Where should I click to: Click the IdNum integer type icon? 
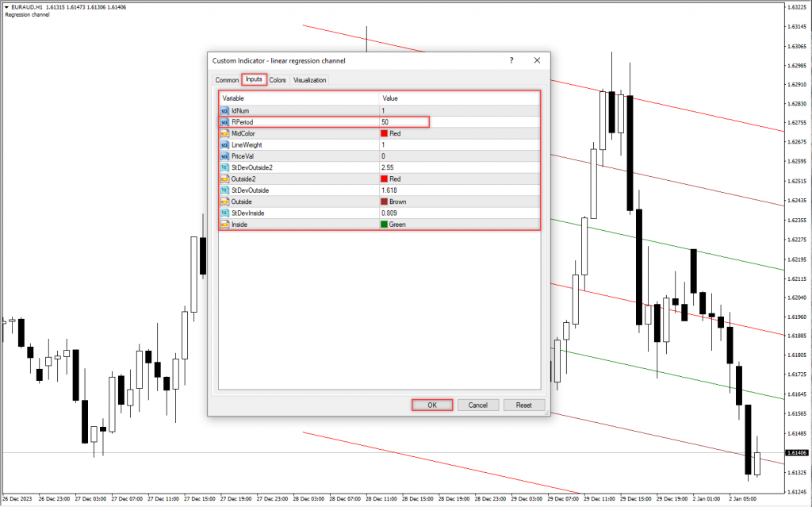pyautogui.click(x=225, y=110)
